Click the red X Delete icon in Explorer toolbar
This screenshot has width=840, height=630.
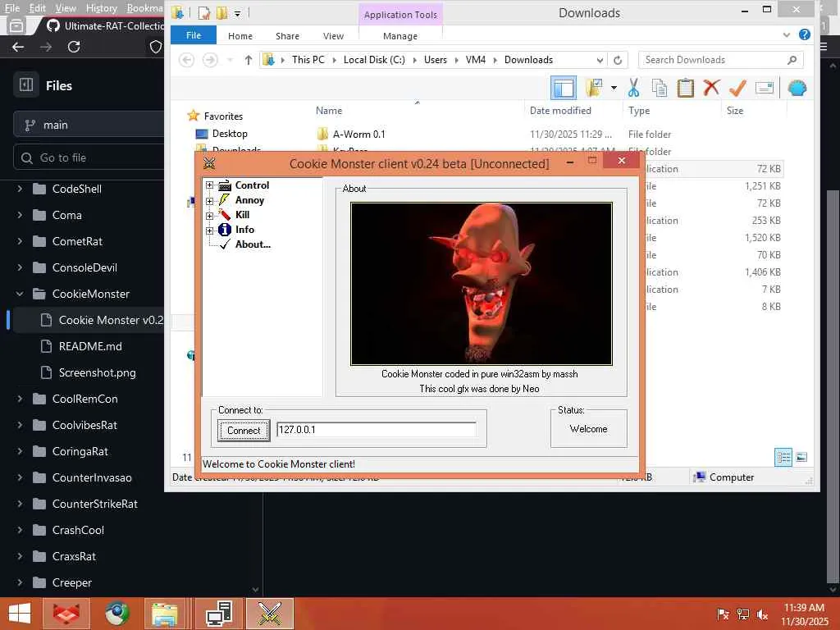[x=711, y=87]
